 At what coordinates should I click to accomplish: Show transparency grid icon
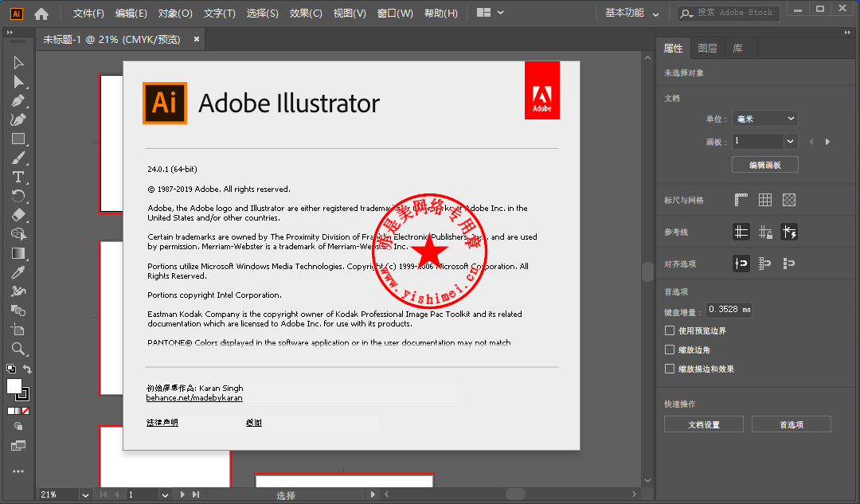[789, 200]
